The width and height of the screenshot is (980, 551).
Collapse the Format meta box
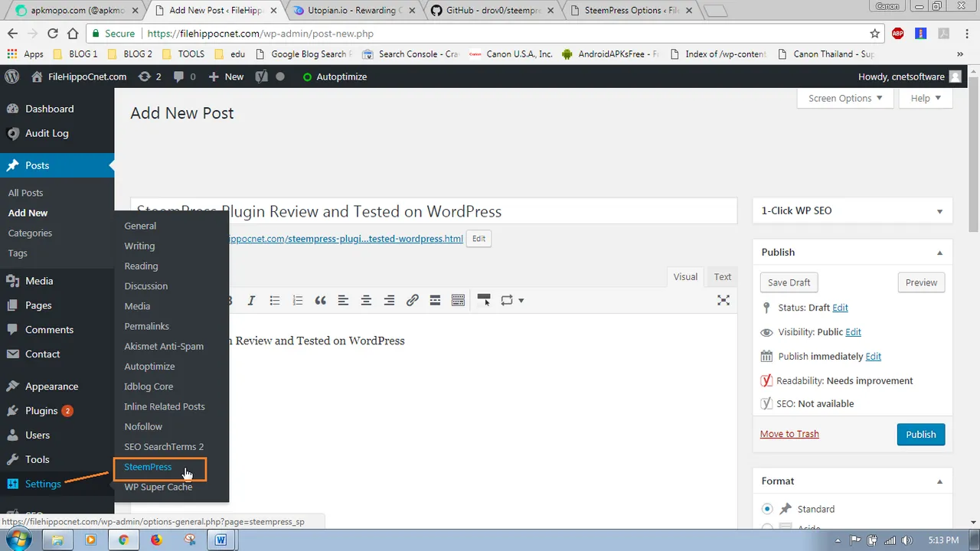939,481
